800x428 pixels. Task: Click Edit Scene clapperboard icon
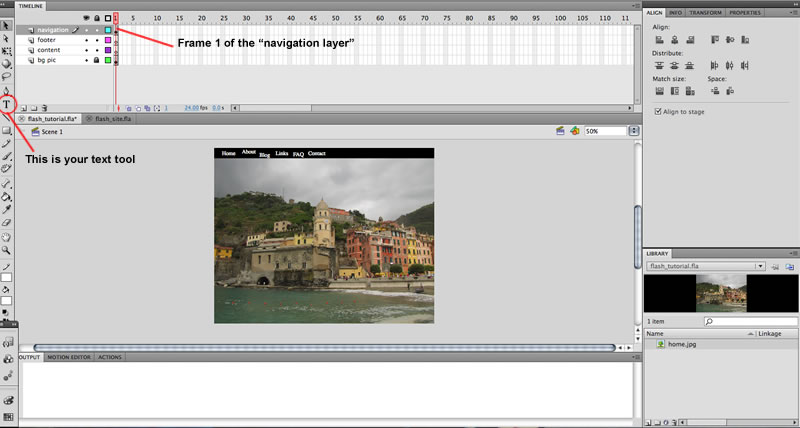point(560,131)
